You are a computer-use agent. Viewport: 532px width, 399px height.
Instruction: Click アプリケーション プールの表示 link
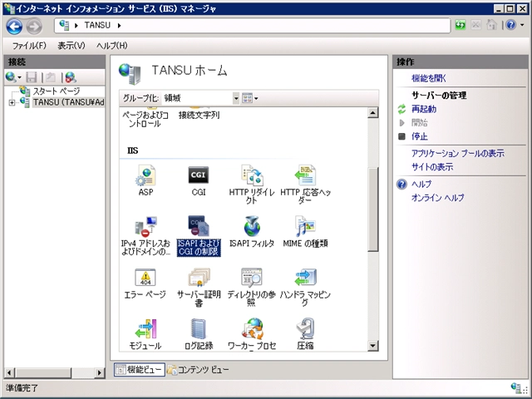[x=458, y=153]
